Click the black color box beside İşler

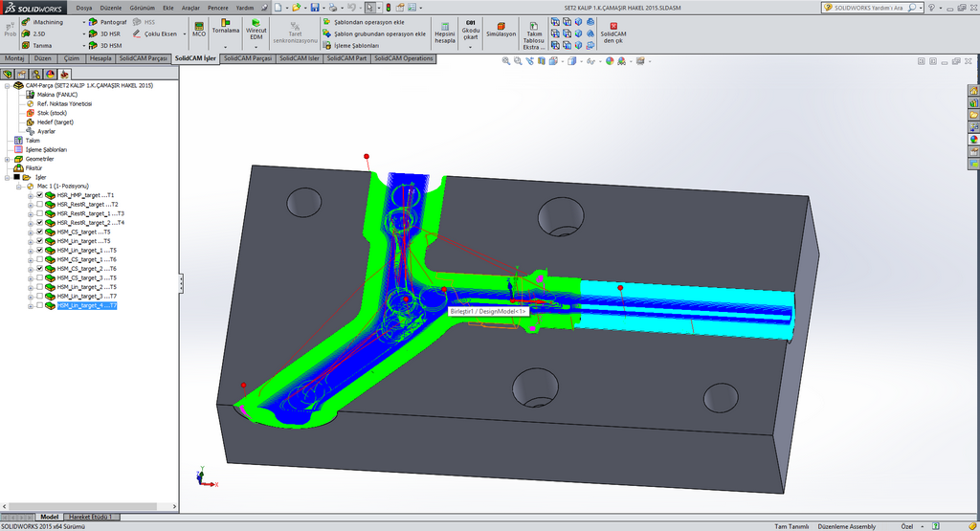(x=16, y=177)
